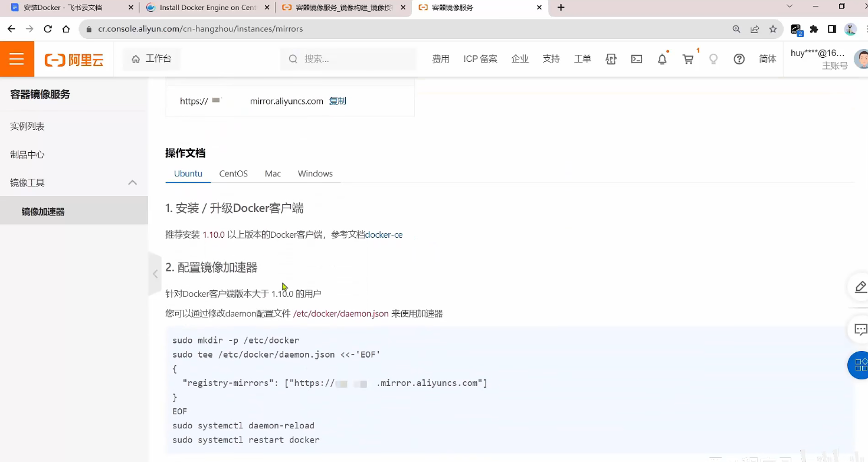
Task: Share this page icon
Action: pos(755,29)
